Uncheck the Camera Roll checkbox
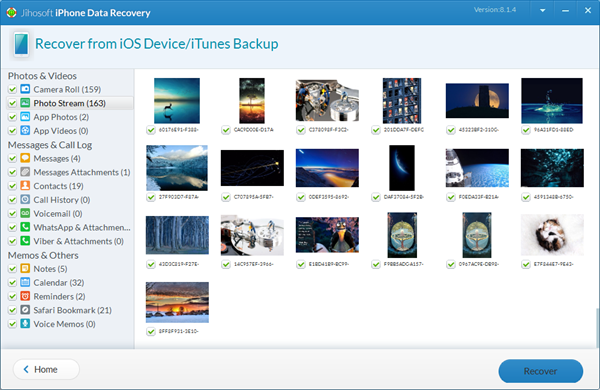Screen dimensions: 600x390 12,89
